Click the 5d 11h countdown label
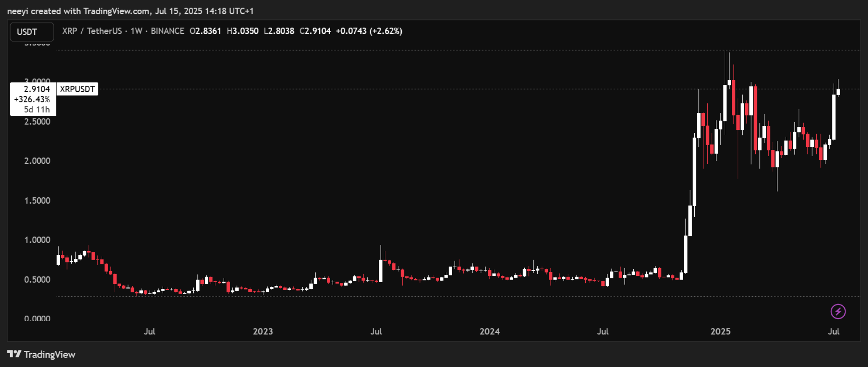Viewport: 868px width, 367px height. coord(37,109)
